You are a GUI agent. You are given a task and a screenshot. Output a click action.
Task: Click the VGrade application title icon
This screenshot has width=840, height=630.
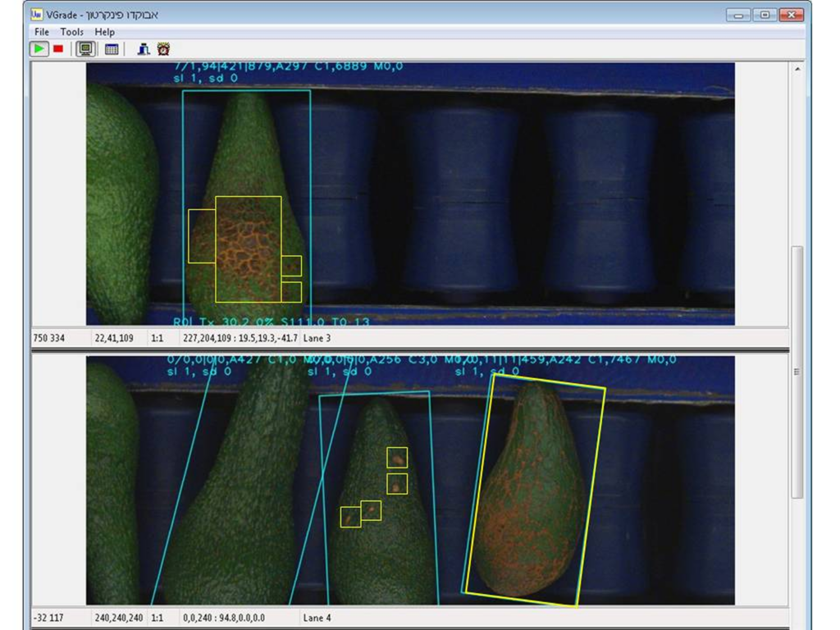(37, 15)
